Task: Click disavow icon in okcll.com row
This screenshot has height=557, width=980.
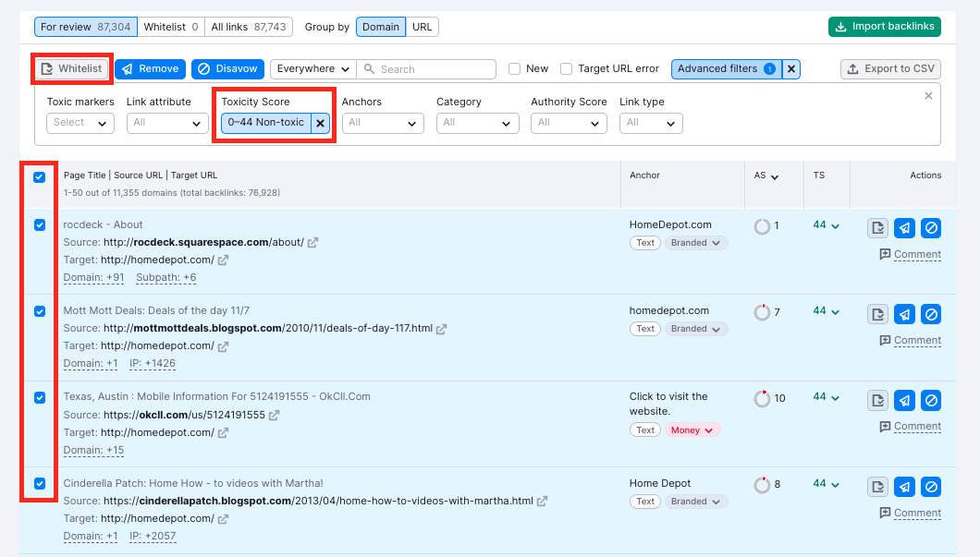Action: [931, 400]
